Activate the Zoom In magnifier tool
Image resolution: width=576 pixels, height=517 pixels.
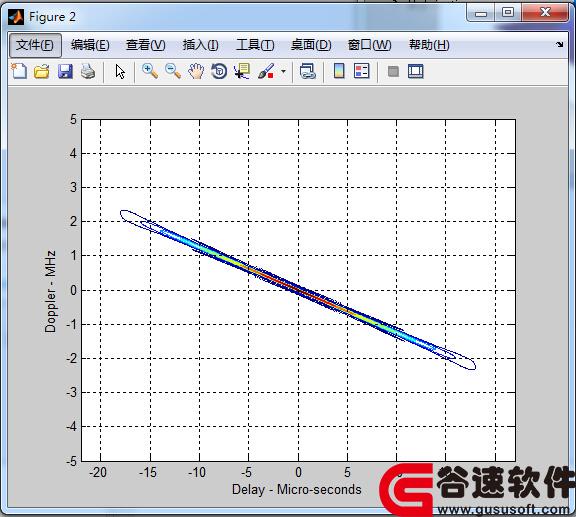point(150,71)
